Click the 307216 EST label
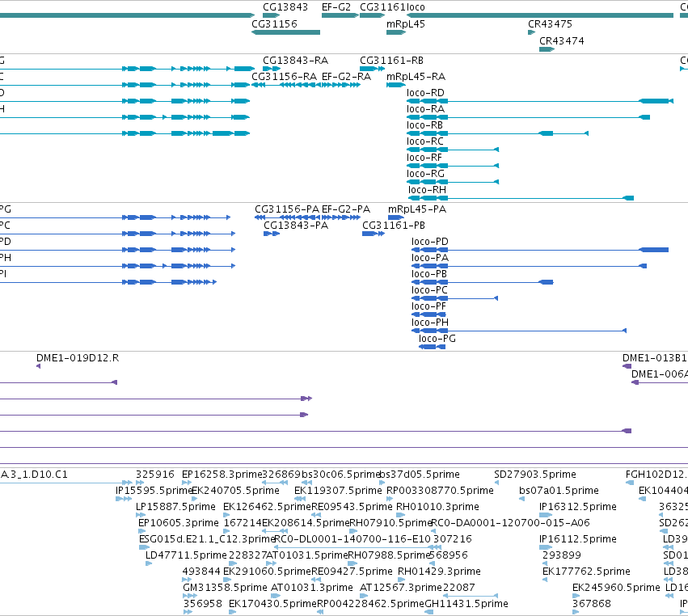 pos(453,538)
